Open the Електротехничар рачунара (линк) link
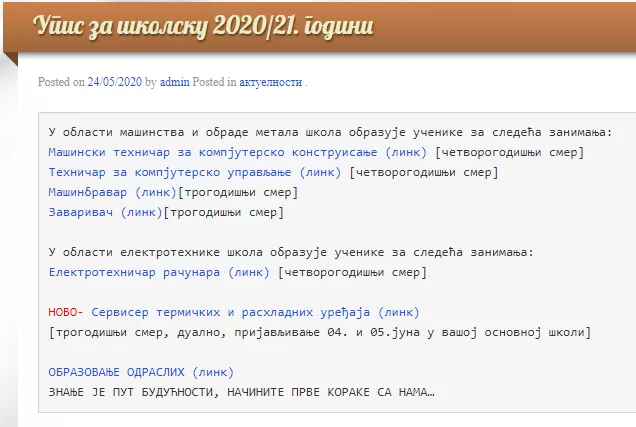This screenshot has height=427, width=636. pos(158,271)
